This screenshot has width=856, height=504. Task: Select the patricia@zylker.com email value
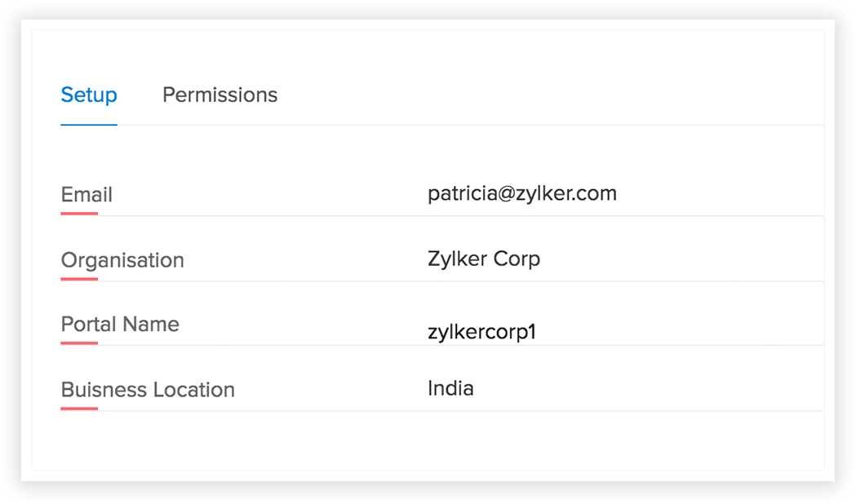(x=521, y=193)
